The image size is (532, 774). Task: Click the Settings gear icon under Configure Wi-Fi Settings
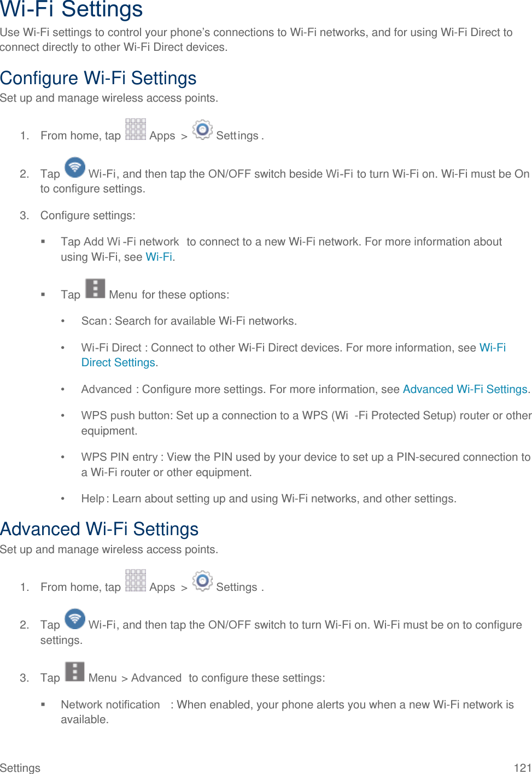(202, 130)
